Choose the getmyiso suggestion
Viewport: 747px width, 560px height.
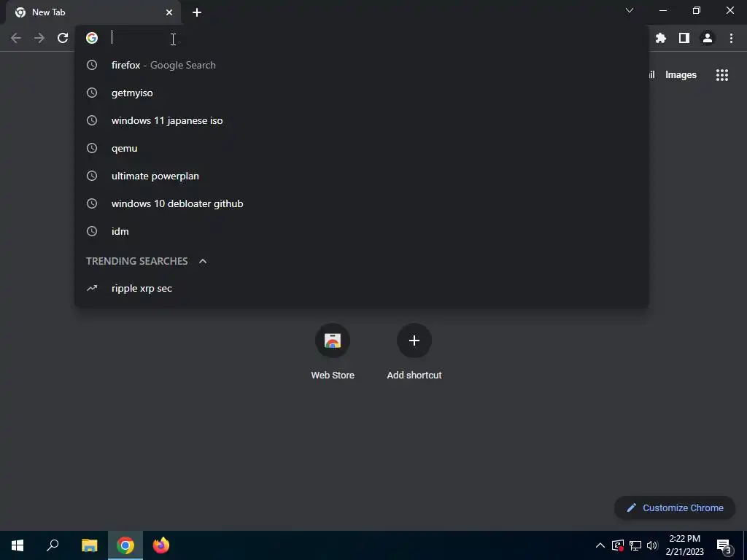(362, 93)
